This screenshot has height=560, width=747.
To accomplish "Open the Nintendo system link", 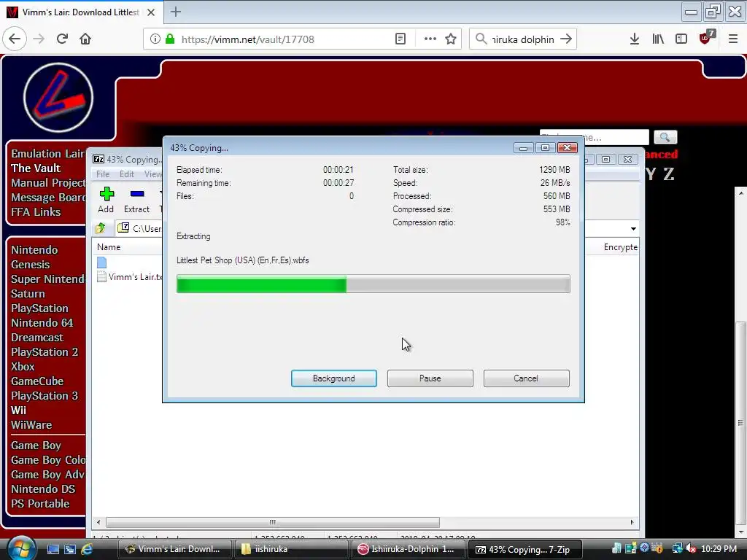I will (x=34, y=250).
